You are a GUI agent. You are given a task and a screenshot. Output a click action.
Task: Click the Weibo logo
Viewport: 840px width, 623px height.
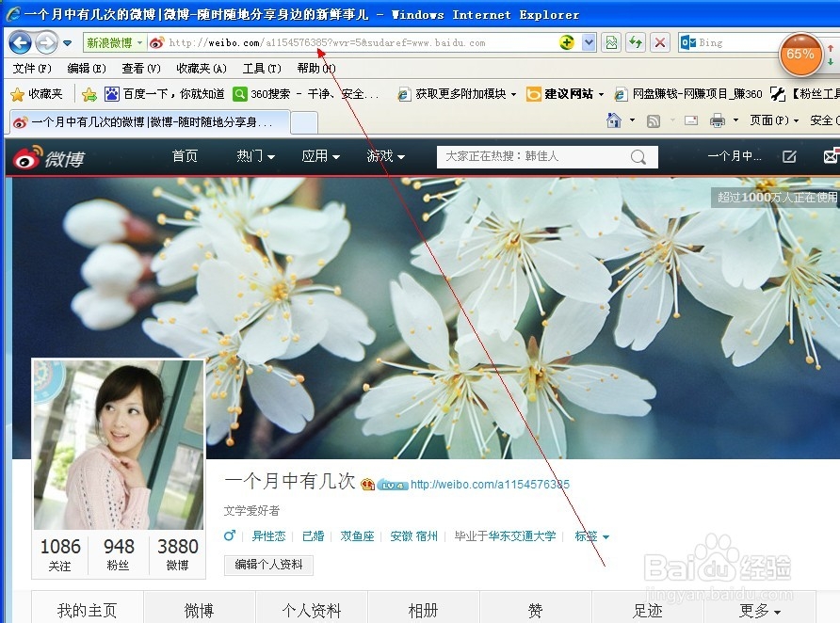click(49, 157)
